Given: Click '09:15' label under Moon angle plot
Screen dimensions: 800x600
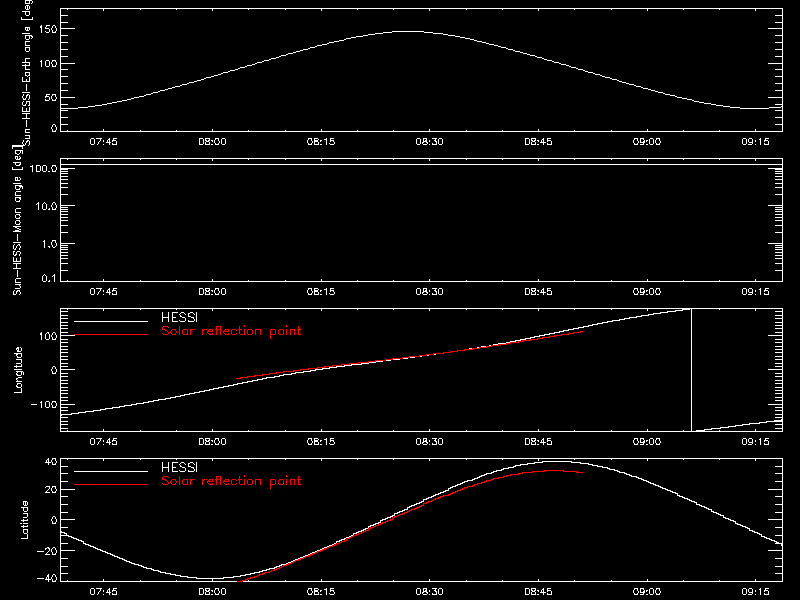Looking at the screenshot, I should 756,292.
